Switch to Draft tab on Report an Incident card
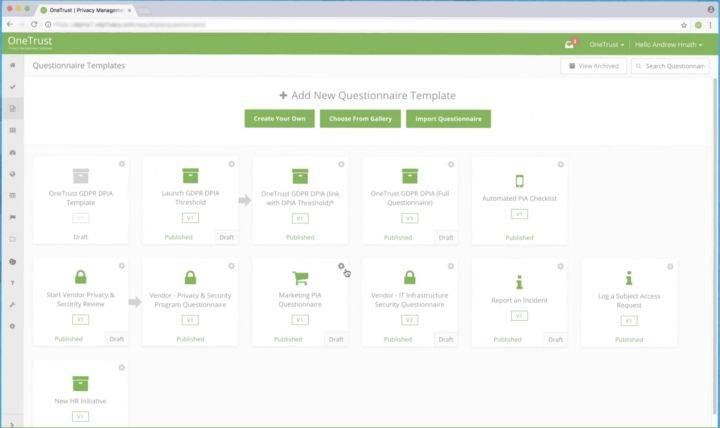 click(556, 339)
